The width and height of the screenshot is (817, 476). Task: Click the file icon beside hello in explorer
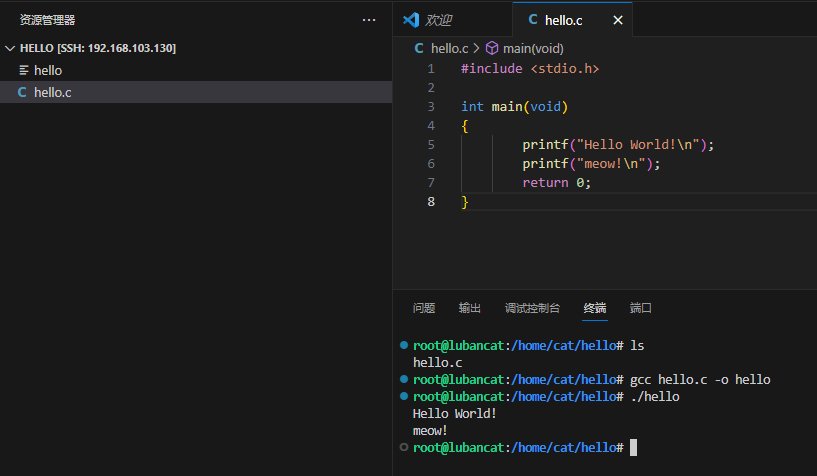pos(23,70)
